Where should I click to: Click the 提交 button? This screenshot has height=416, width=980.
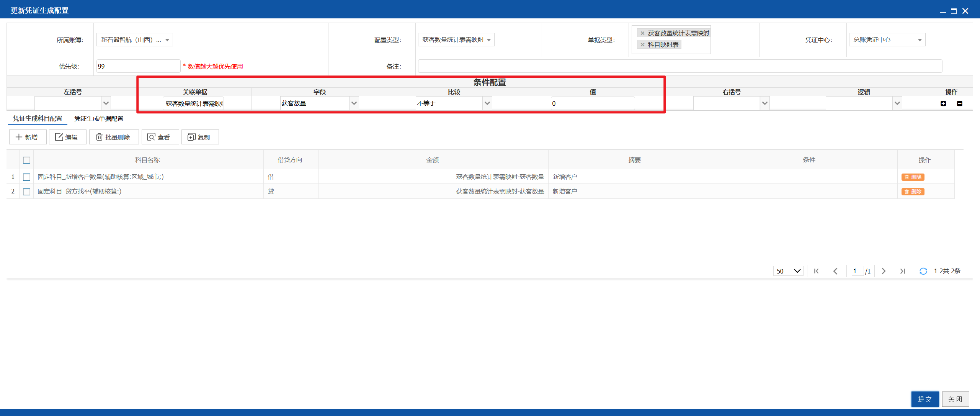(x=925, y=399)
